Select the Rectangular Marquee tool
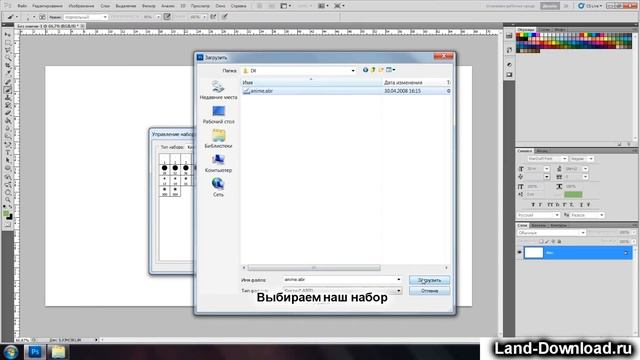Viewport: 640px width, 360px height. click(x=8, y=42)
